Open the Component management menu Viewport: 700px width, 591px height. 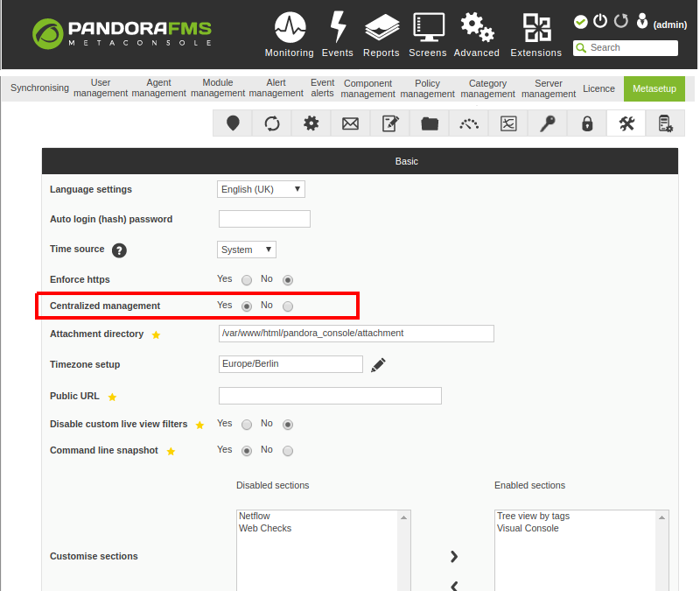coord(367,89)
